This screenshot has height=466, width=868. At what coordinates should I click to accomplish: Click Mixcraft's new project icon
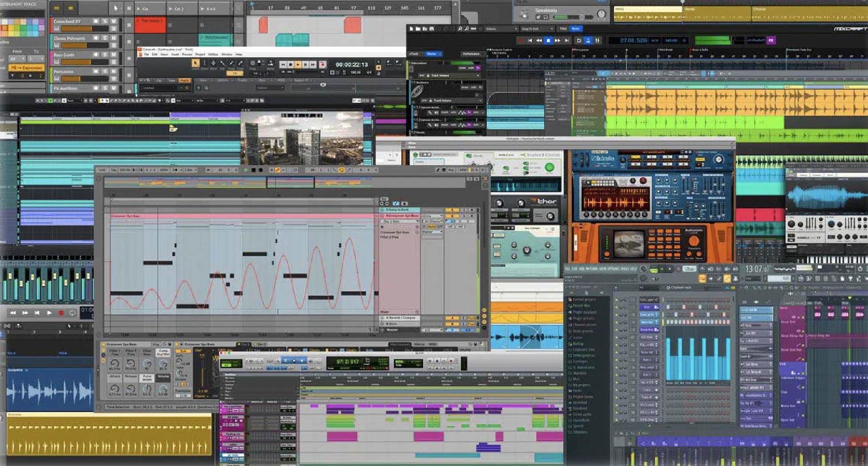tap(411, 29)
